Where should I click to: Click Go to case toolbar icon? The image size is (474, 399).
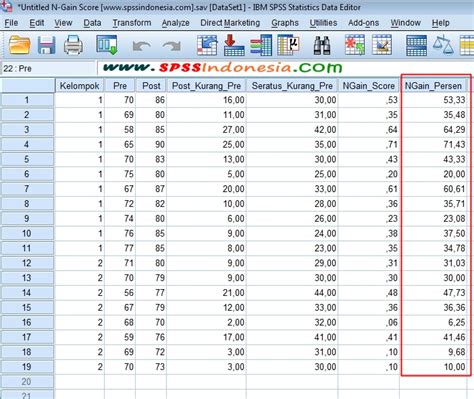tap(207, 45)
